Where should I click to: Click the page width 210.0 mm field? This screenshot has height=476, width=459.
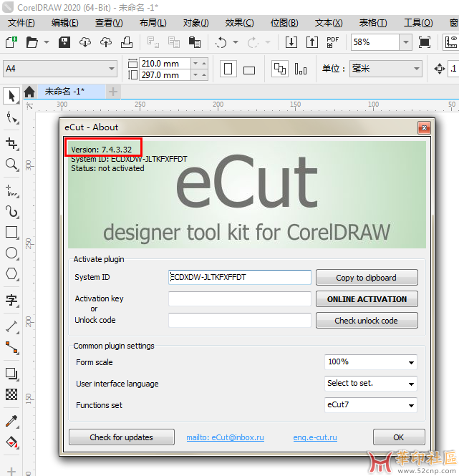click(x=165, y=63)
